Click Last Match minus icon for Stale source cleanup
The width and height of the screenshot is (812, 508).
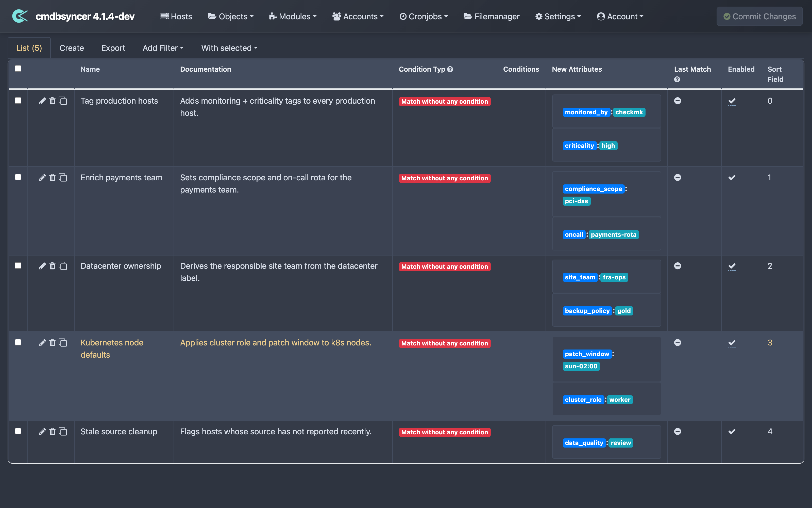coord(678,431)
